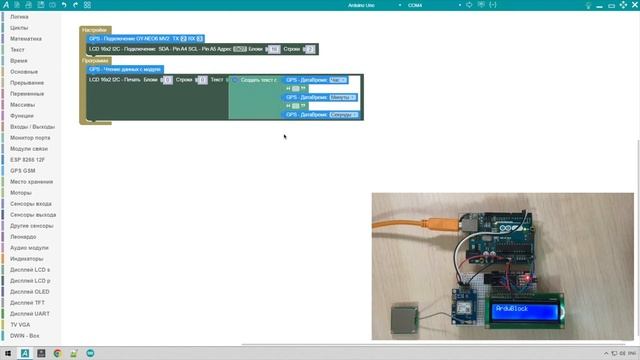640x360 pixels.
Task: Select the Переменные category
Action: (27, 94)
